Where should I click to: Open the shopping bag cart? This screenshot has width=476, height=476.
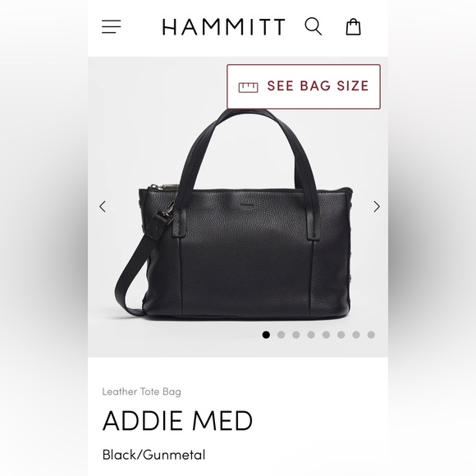[x=354, y=27]
